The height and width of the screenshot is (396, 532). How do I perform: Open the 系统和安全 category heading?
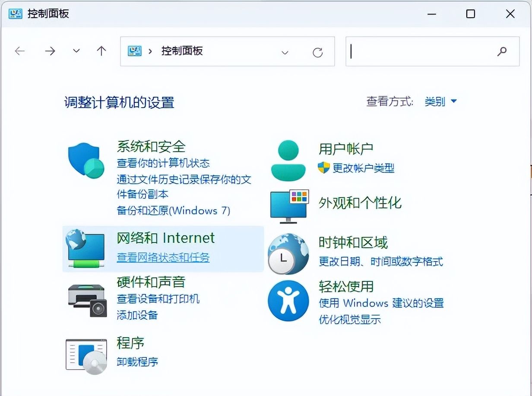[x=151, y=146]
